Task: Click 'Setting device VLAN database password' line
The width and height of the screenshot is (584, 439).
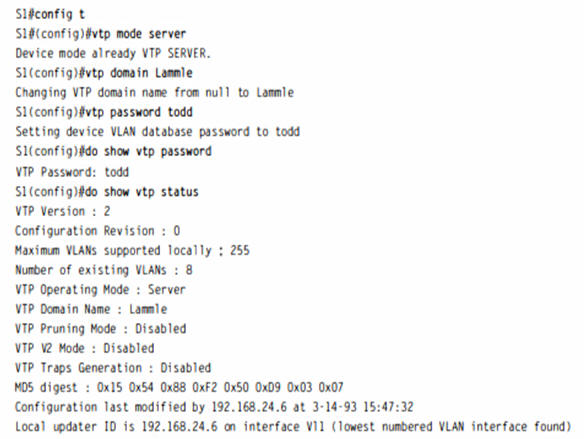Action: pyautogui.click(x=158, y=132)
